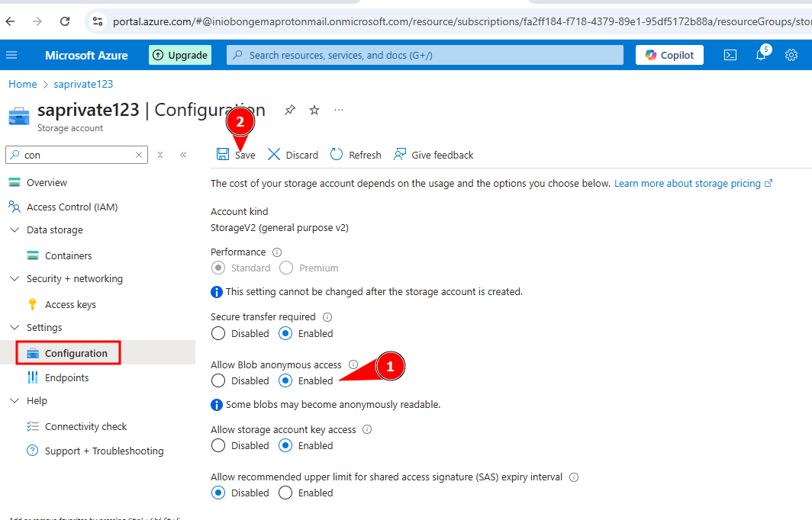812x520 pixels.
Task: Click the 'StorageV2 (general purpose v2)' text
Action: coord(279,228)
